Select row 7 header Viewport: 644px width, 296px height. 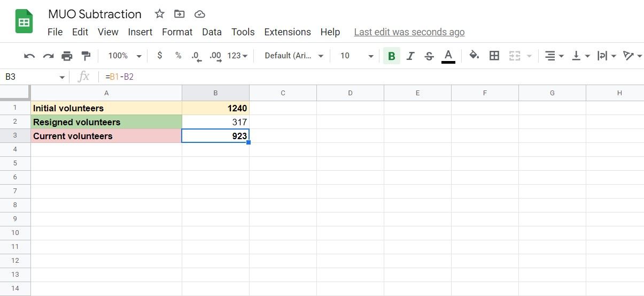[15, 192]
